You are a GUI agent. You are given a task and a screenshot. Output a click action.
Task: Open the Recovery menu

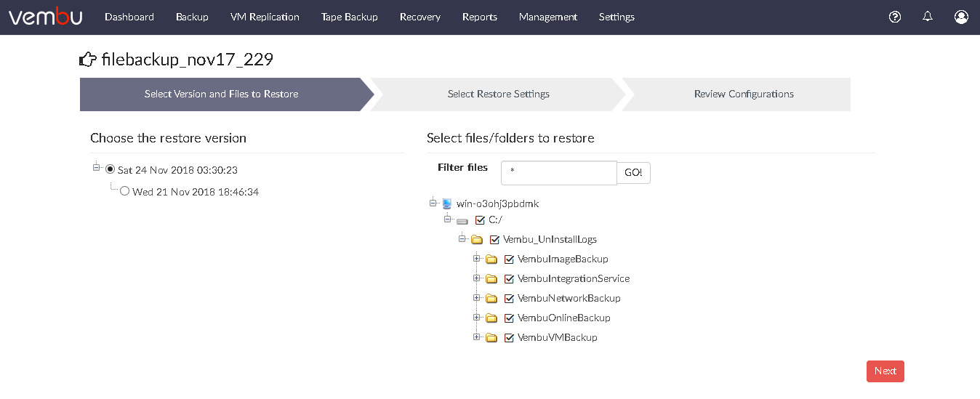(420, 17)
